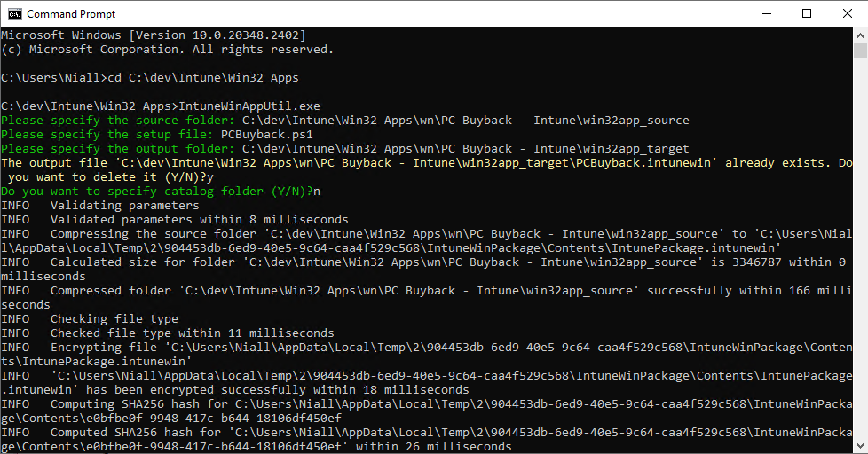
Task: Click the folder size value 3346787
Action: 757,262
